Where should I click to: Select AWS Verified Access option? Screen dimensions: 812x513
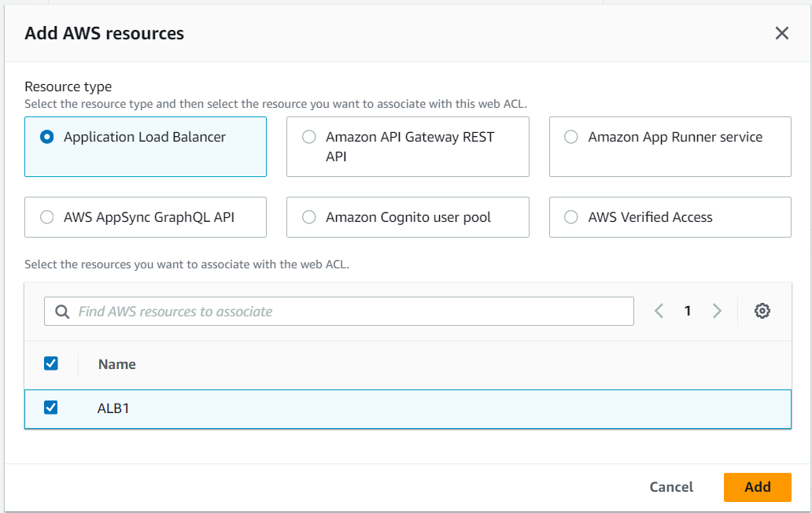[670, 217]
